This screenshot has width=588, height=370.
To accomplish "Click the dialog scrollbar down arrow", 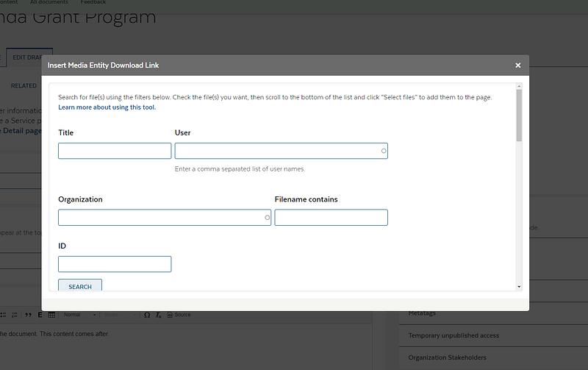I will pyautogui.click(x=519, y=287).
